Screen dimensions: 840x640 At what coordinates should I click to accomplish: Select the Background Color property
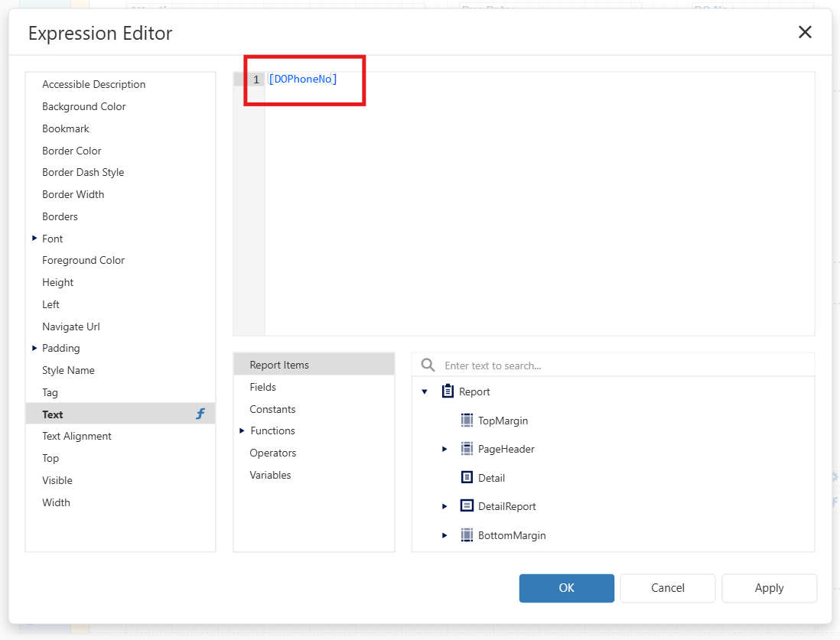(84, 106)
